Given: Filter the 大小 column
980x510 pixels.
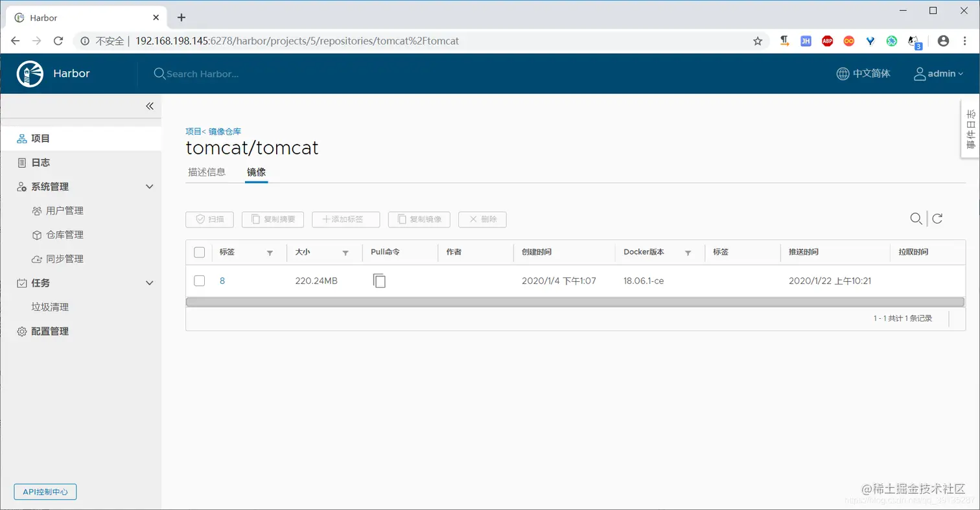Looking at the screenshot, I should click(x=345, y=253).
